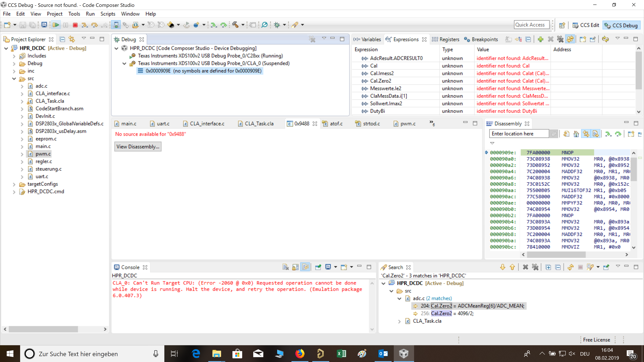Click the green plus Add Expression icon
The width and height of the screenshot is (644, 362).
[x=541, y=39]
